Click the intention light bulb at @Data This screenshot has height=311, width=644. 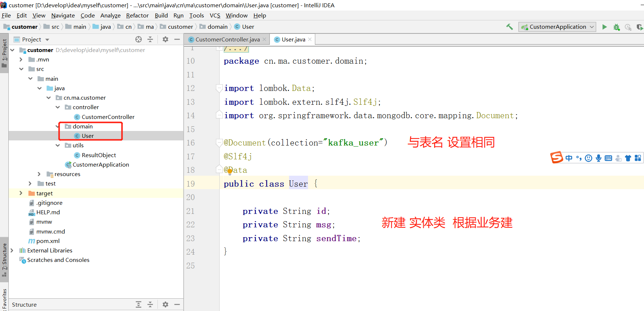pos(230,171)
